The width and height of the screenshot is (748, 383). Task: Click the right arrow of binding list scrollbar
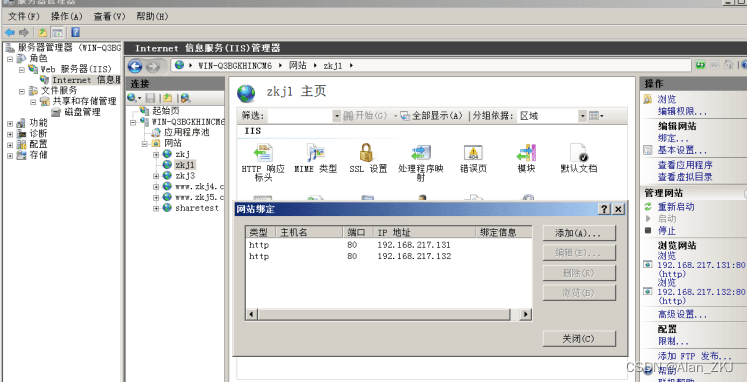pyautogui.click(x=526, y=314)
